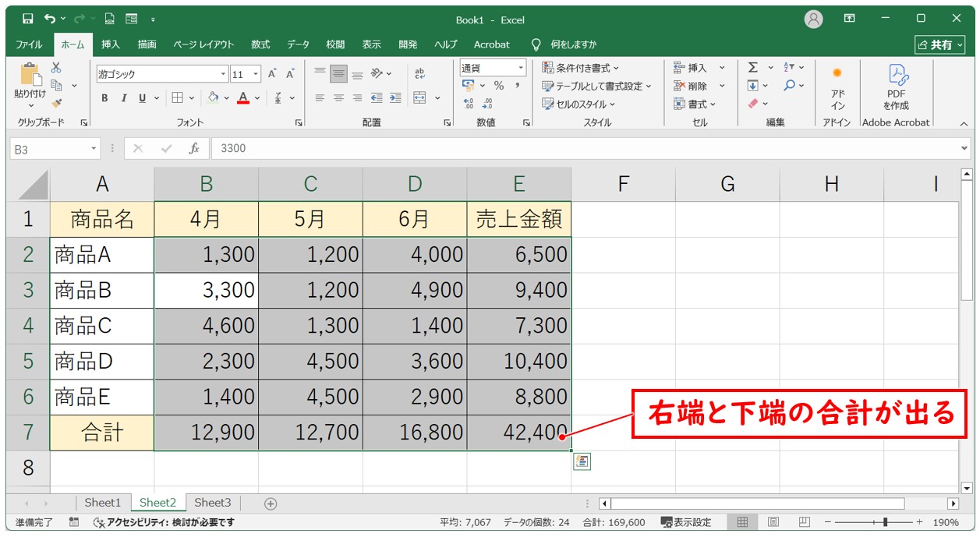Click the Increase Font Size icon

[x=272, y=74]
